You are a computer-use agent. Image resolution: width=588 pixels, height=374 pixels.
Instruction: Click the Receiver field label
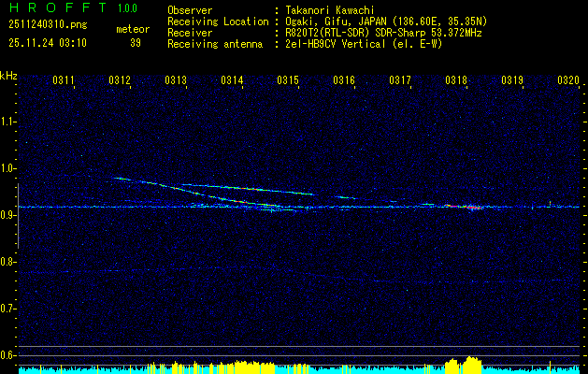(x=190, y=33)
